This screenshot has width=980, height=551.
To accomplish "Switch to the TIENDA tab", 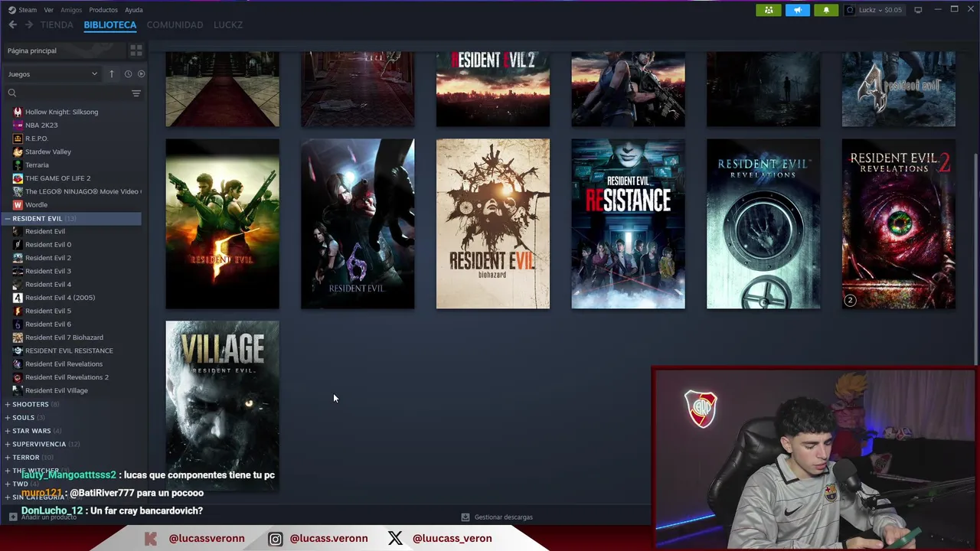I will 57,24.
